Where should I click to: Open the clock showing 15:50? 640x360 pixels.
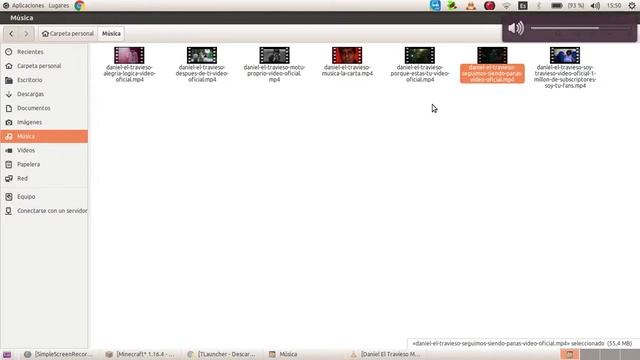614,6
